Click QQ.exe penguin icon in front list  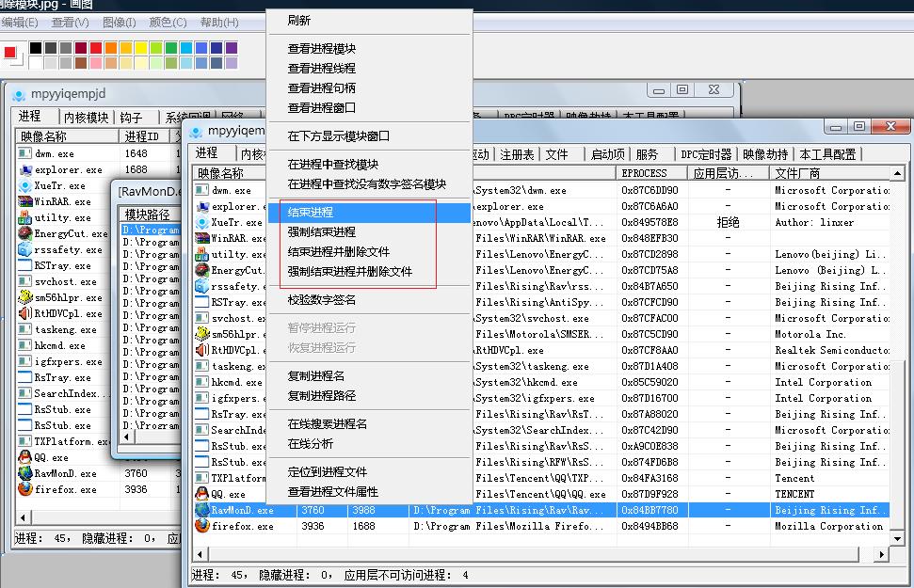(x=201, y=494)
